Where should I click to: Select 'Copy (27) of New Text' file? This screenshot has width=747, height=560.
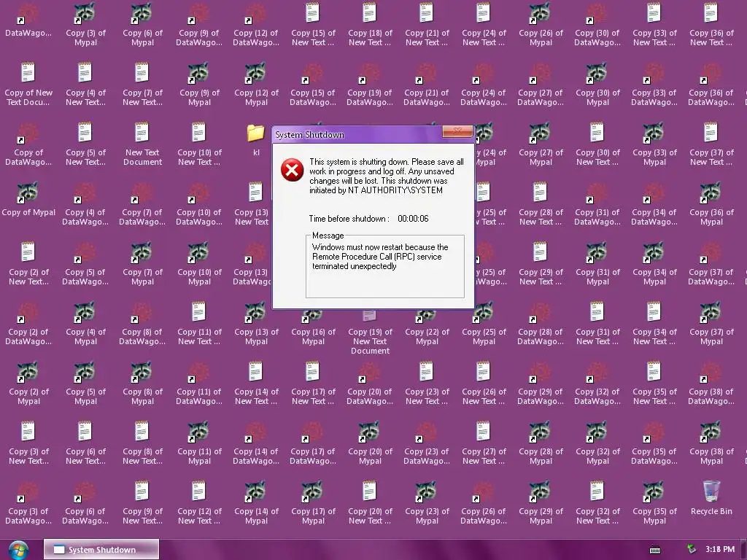(484, 443)
